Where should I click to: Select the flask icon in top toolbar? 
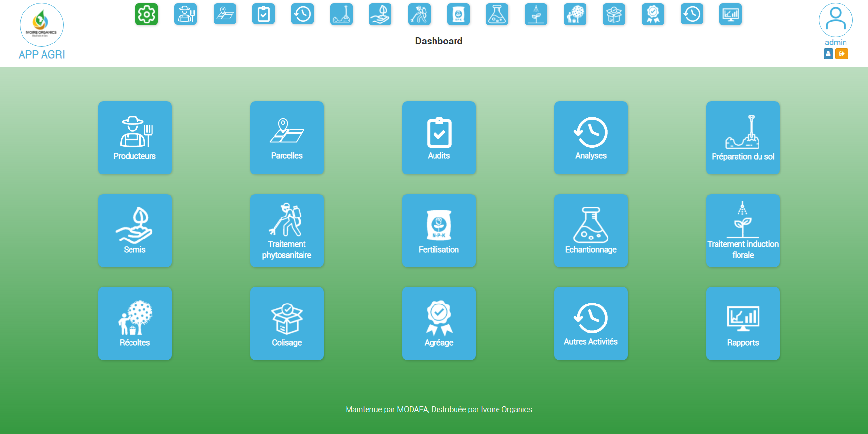[x=497, y=15]
